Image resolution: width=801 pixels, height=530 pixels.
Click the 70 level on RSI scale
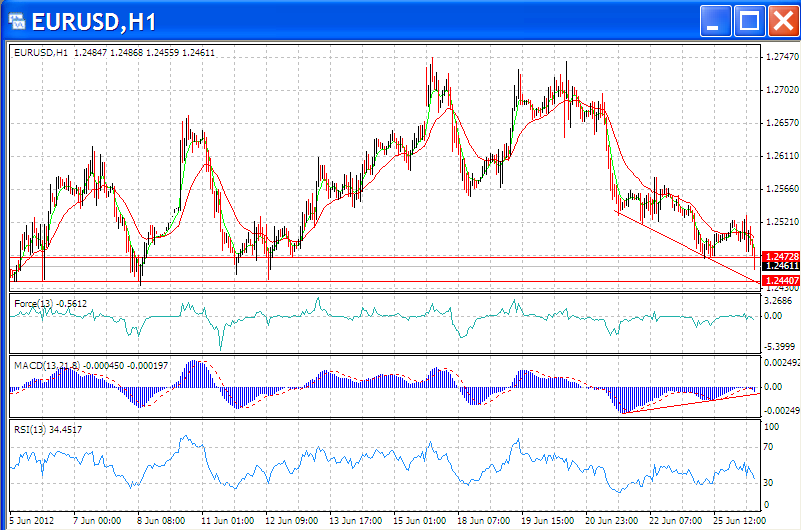770,446
